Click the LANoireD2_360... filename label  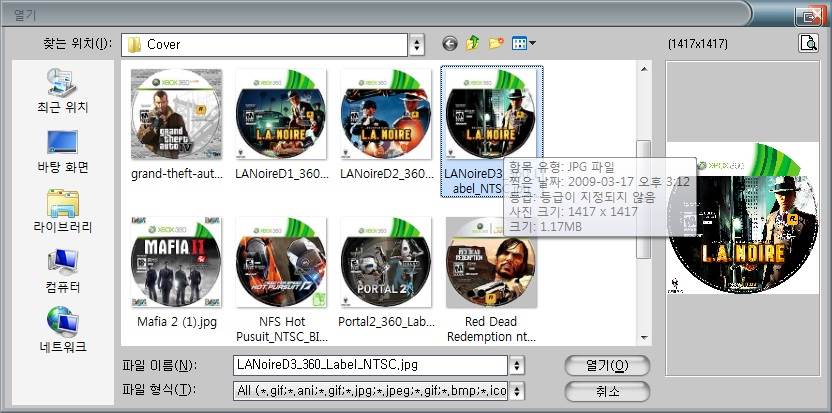pyautogui.click(x=386, y=174)
